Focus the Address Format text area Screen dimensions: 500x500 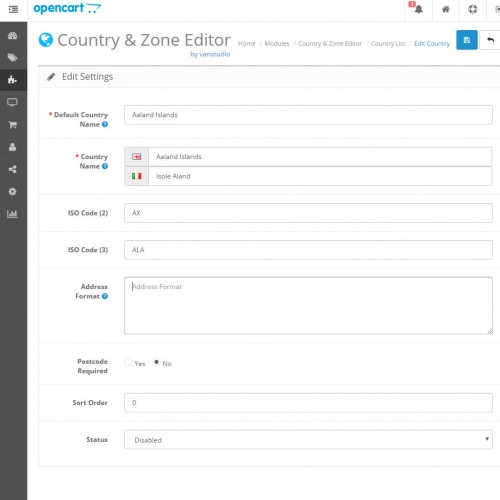[308, 305]
